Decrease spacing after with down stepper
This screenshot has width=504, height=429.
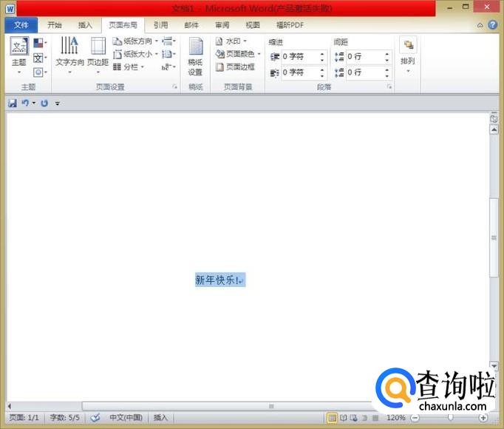387,75
